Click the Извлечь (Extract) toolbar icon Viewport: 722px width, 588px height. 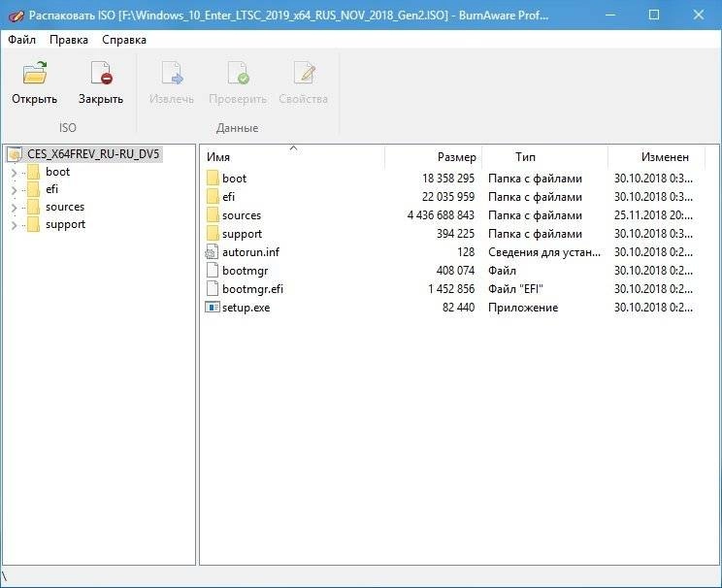[172, 74]
